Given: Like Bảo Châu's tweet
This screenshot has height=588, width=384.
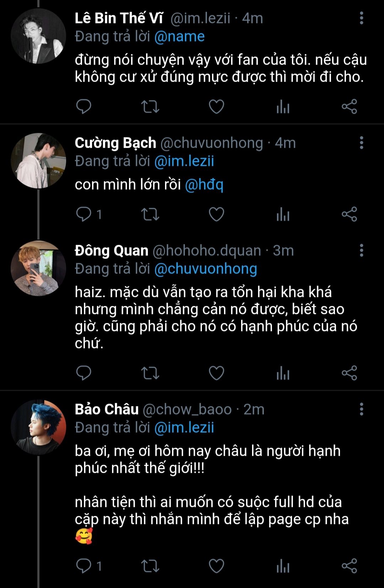Looking at the screenshot, I should (216, 566).
